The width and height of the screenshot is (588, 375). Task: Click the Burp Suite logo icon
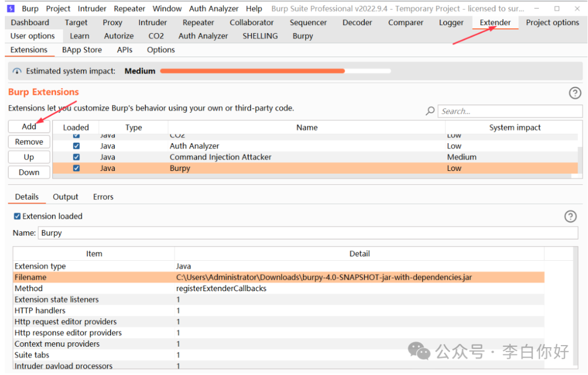[x=11, y=8]
